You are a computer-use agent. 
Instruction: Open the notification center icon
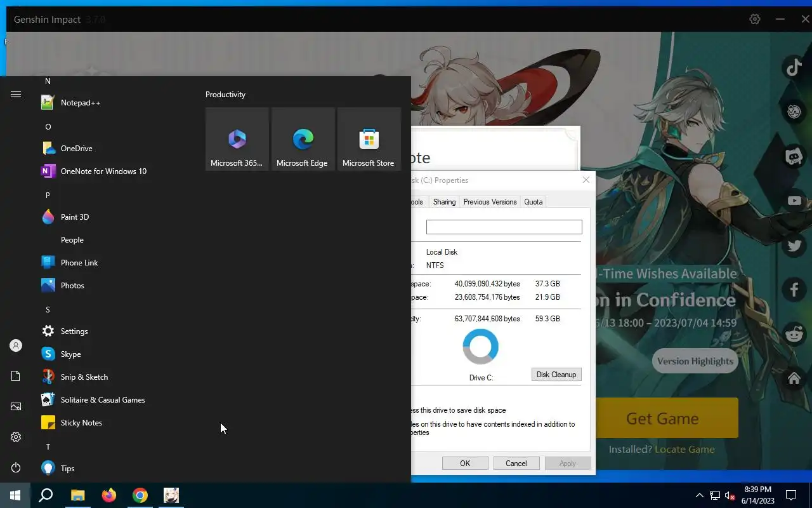(x=791, y=495)
